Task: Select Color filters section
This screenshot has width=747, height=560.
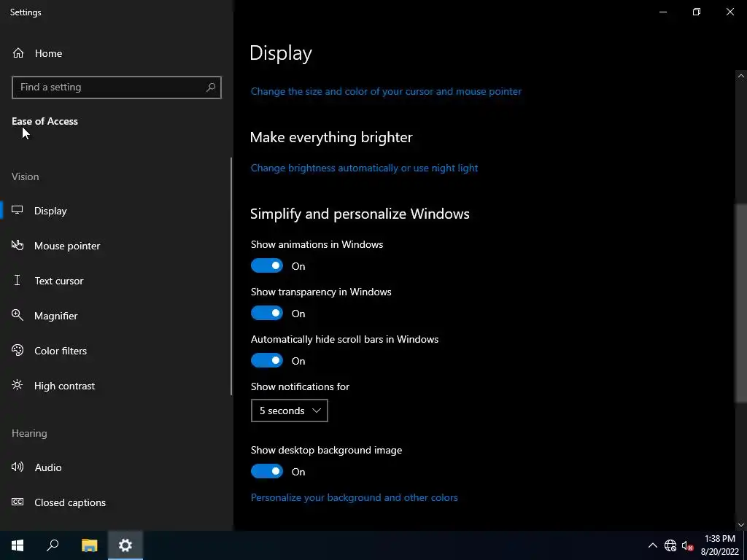Action: click(116, 351)
